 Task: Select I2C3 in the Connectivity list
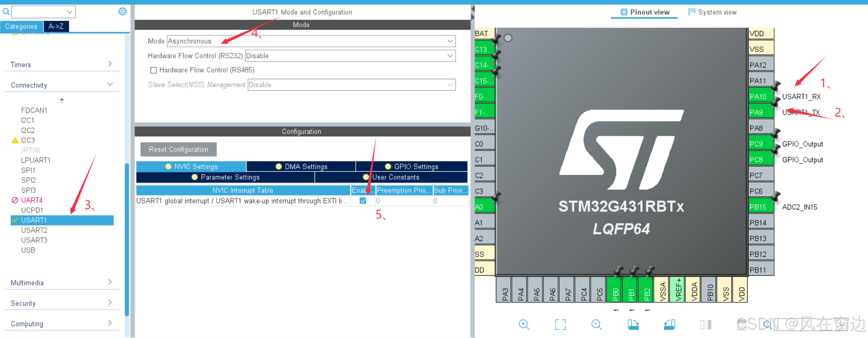(x=28, y=140)
